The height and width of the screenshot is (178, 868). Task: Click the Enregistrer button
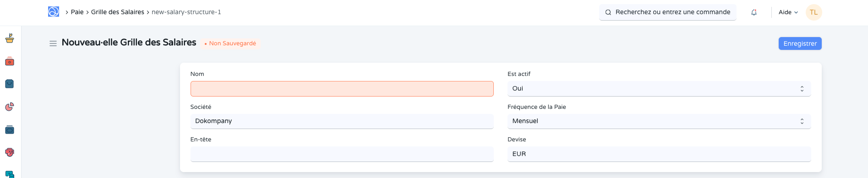(x=800, y=43)
